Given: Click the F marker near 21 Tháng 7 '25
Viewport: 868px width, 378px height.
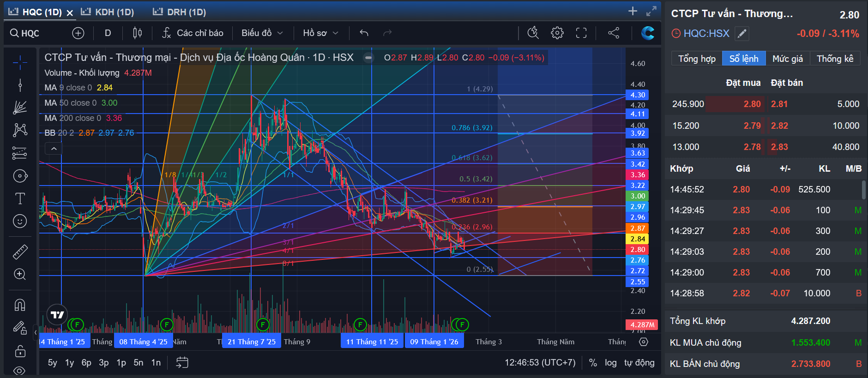Looking at the screenshot, I should click(x=263, y=325).
